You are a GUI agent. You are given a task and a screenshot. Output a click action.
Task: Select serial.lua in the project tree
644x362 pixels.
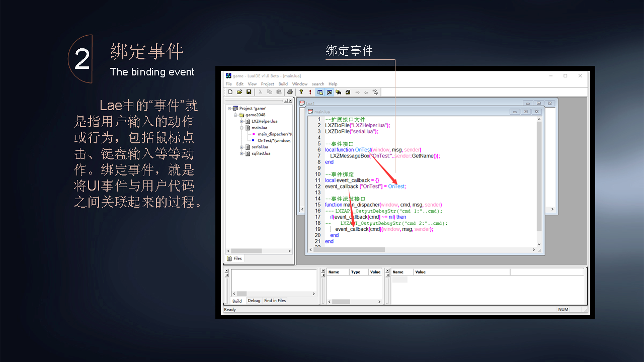pos(260,147)
